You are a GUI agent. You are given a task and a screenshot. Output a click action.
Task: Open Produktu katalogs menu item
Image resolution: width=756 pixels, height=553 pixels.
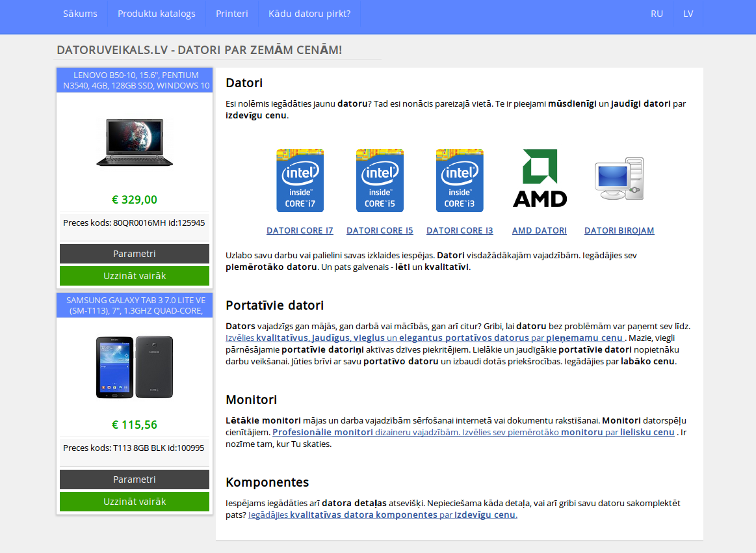pos(157,14)
